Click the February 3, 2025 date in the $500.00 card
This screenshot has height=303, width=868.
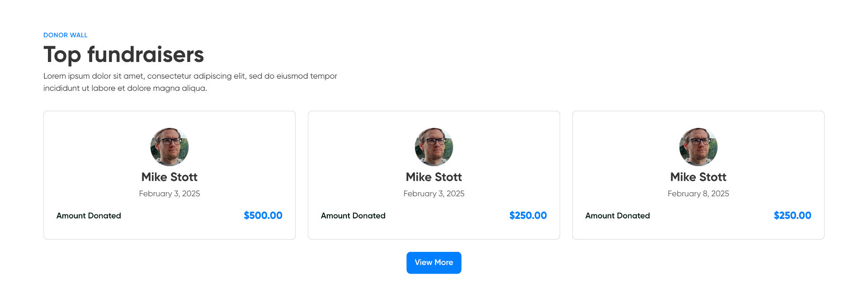(x=170, y=194)
